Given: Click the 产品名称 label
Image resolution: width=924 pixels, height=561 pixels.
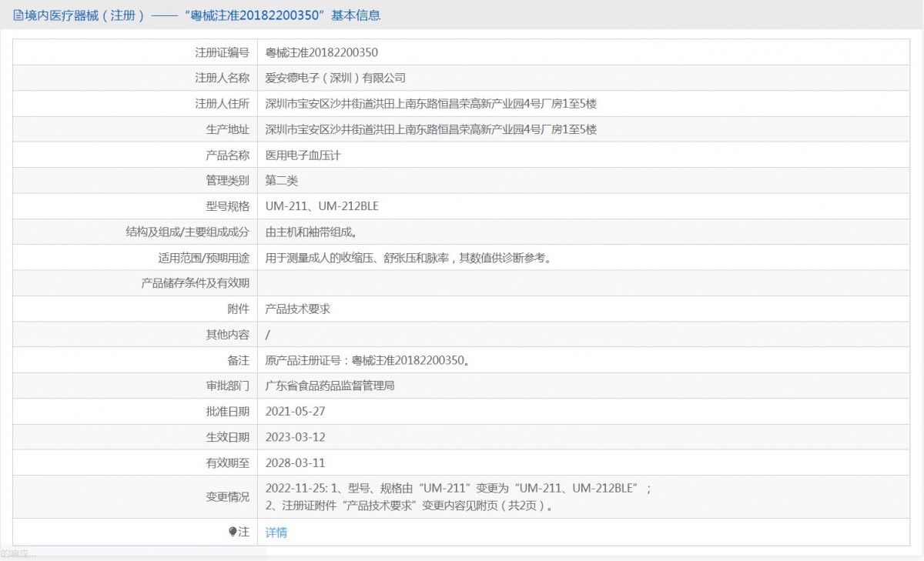Looking at the screenshot, I should coord(228,155).
